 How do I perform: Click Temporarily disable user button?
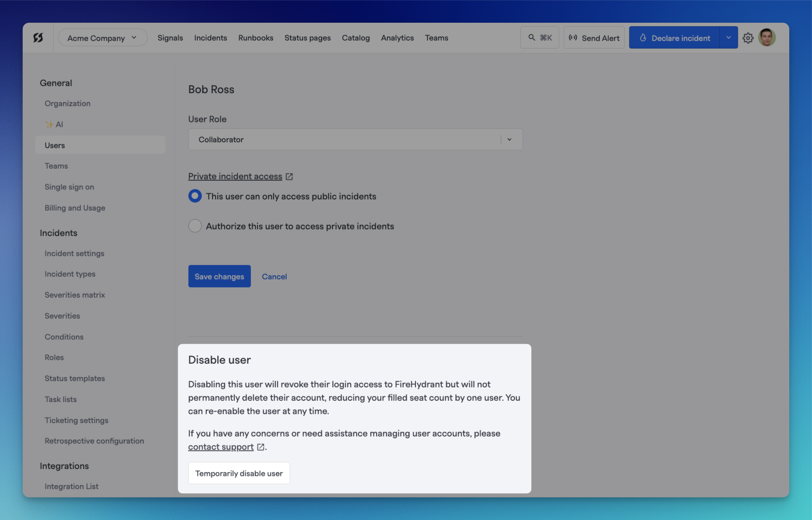click(x=239, y=473)
